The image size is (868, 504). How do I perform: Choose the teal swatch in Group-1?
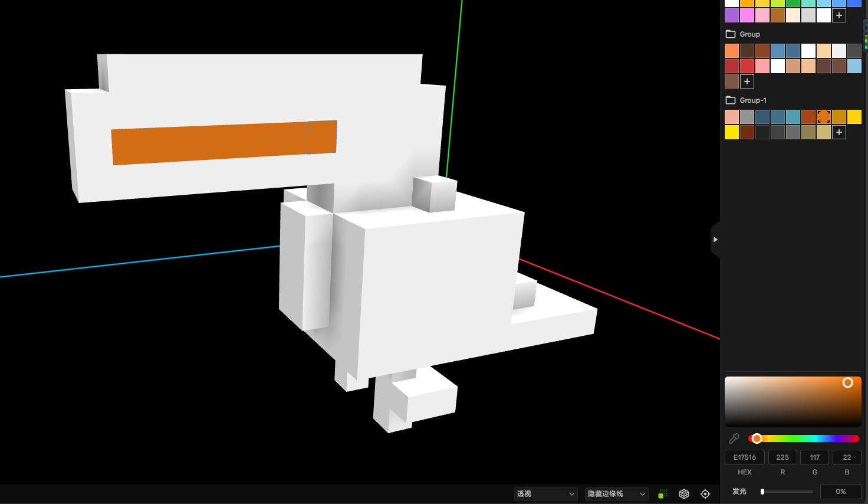click(x=793, y=117)
